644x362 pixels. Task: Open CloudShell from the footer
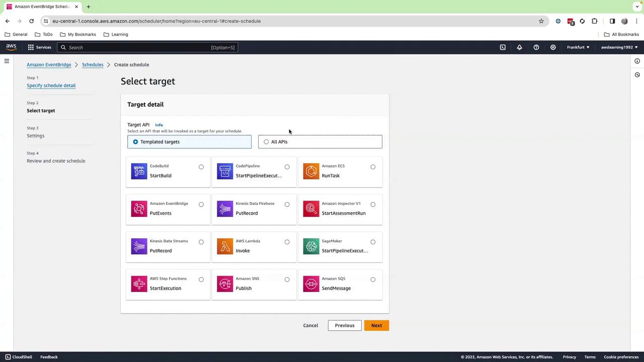click(19, 357)
